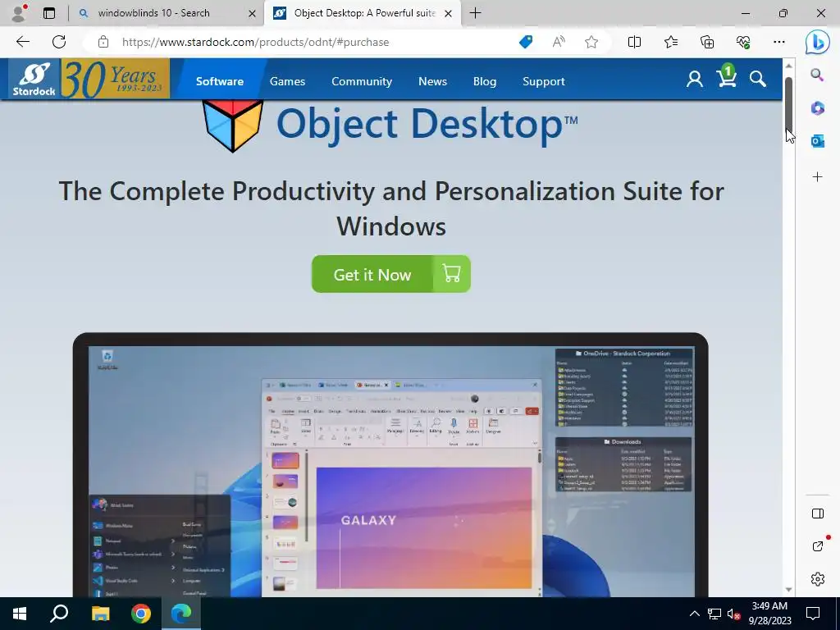This screenshot has height=630, width=840.
Task: Open Browser essentials heart icon
Action: click(x=743, y=42)
